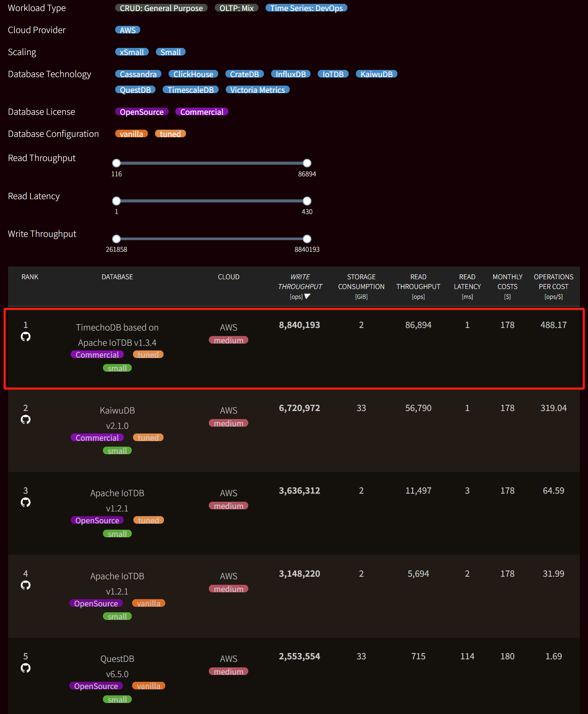Toggle the Time Series: DevOps workload filter
The image size is (588, 714).
tap(306, 8)
